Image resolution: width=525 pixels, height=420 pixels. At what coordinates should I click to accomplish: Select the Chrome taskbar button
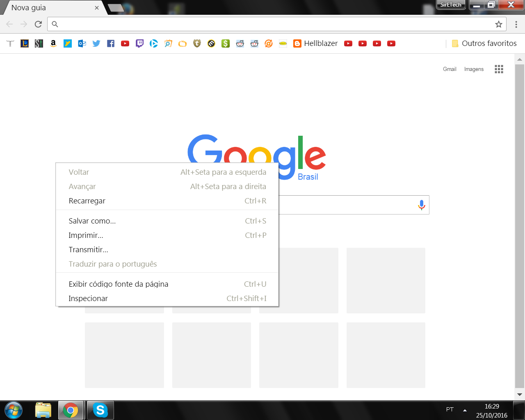71,410
